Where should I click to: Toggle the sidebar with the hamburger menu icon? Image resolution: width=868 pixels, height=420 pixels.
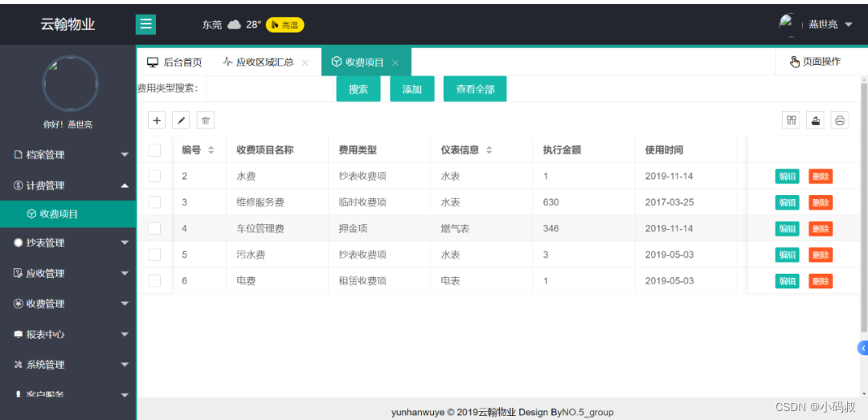coord(145,24)
